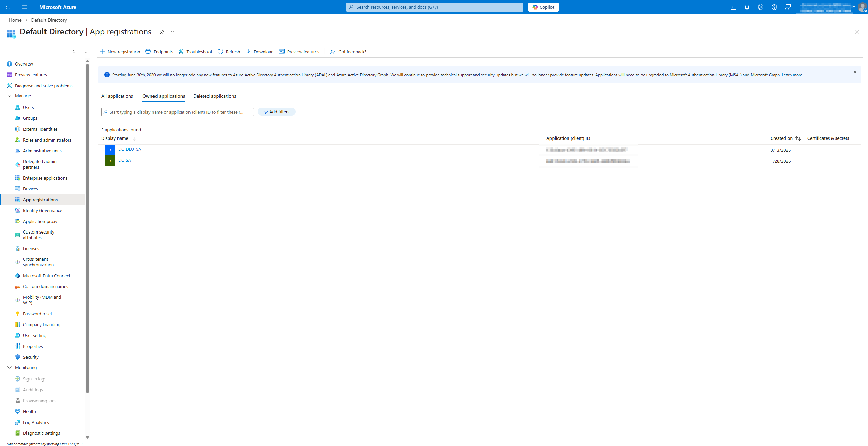
Task: Click the Add filters button
Action: tap(276, 112)
